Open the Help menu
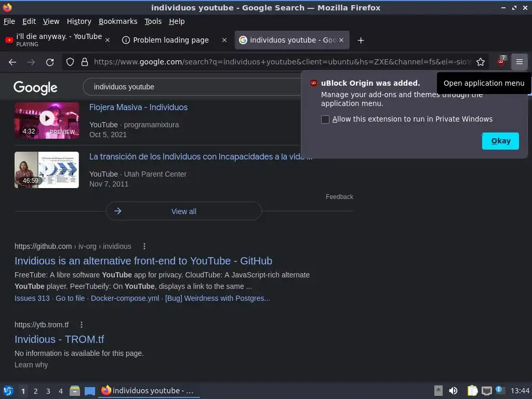Viewport: 532px width, 399px height. [x=177, y=21]
